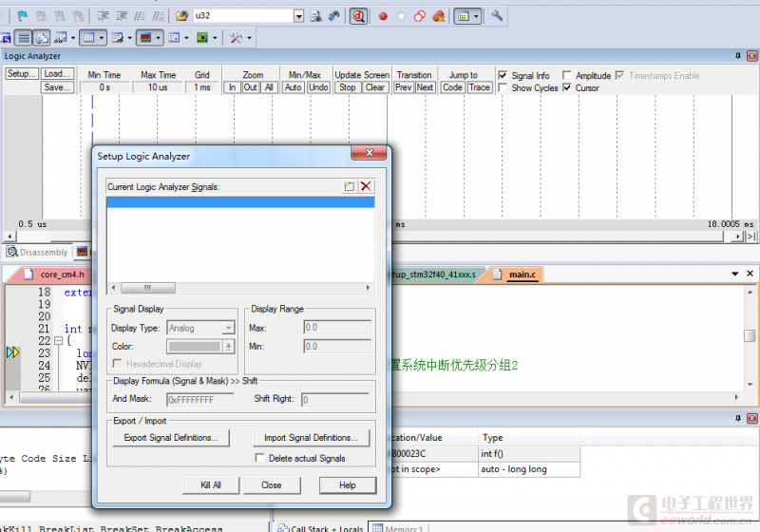The width and height of the screenshot is (760, 532).
Task: Switch to the core_cm4.h tab
Action: (x=62, y=275)
